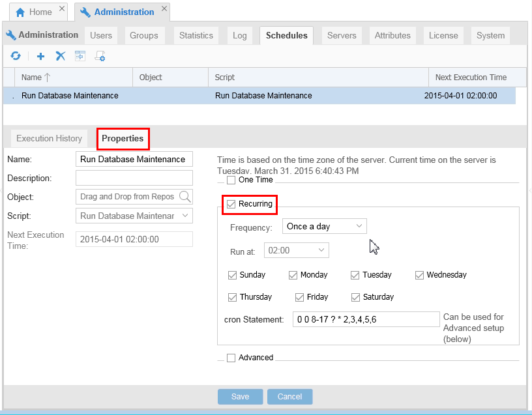The height and width of the screenshot is (415, 532).
Task: Switch to the Groups tab
Action: (144, 36)
